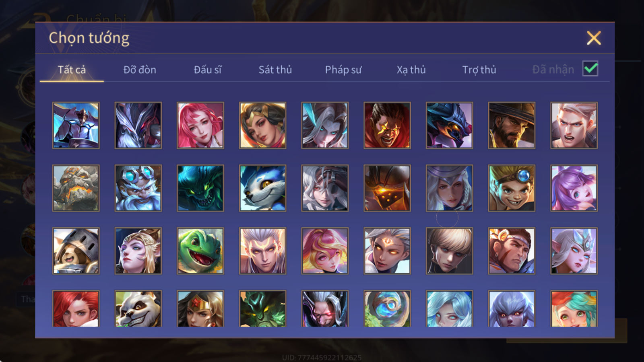Image resolution: width=644 pixels, height=362 pixels.
Task: Select the bear with knight helmet hero
Action: tap(76, 251)
